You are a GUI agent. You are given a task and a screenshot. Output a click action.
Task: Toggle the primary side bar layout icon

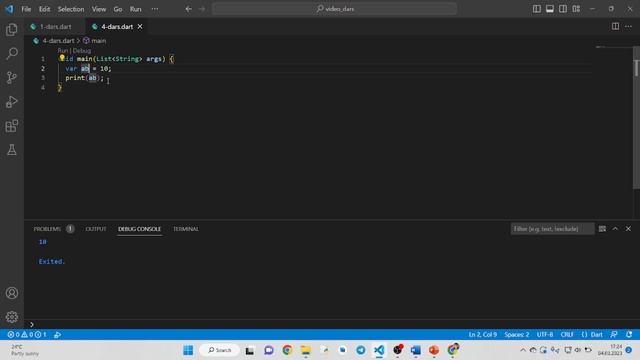(537, 9)
